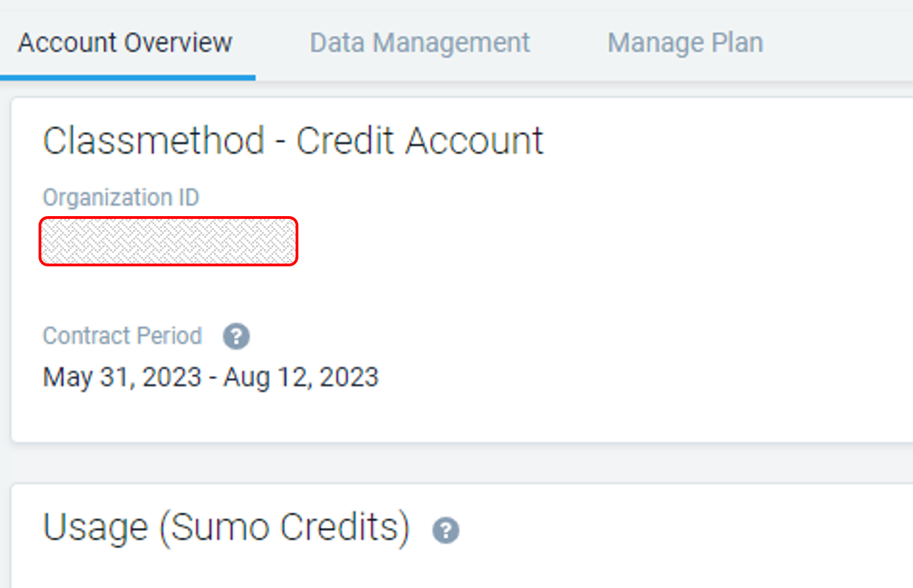
Task: Open the Manage Plan tab
Action: pyautogui.click(x=686, y=42)
